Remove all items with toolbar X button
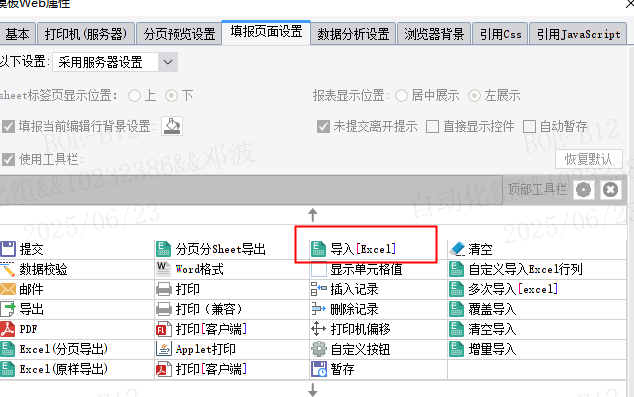The image size is (634, 397). (610, 189)
